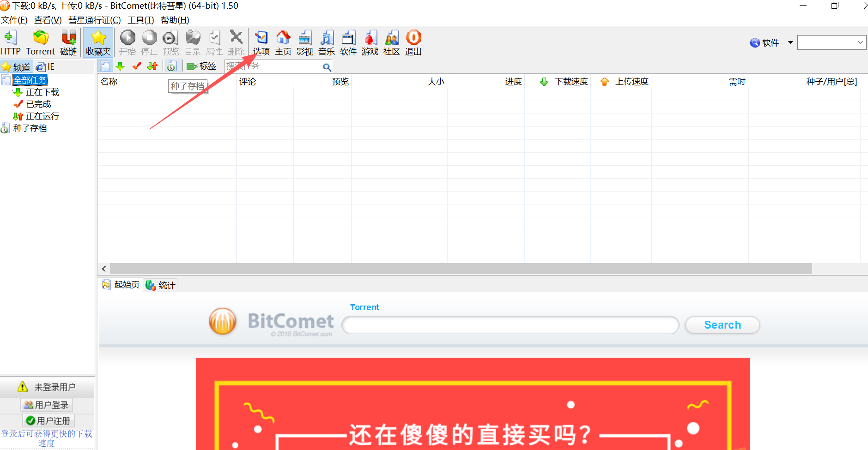Switch to the 统计 tab

point(160,285)
